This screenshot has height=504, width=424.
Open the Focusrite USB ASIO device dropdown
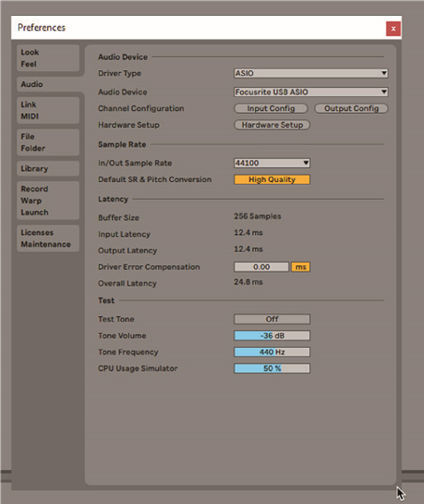[310, 92]
